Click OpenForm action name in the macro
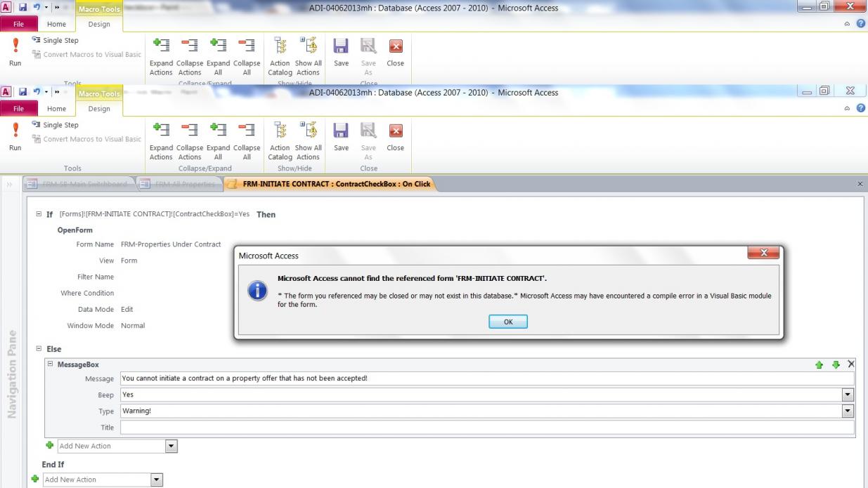868x488 pixels. click(75, 230)
